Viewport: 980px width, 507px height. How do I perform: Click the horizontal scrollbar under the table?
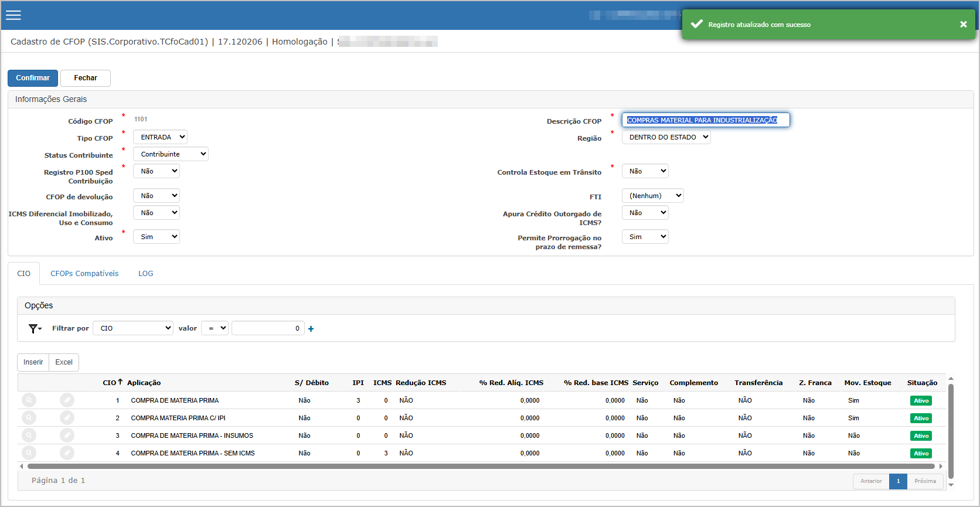coord(481,467)
